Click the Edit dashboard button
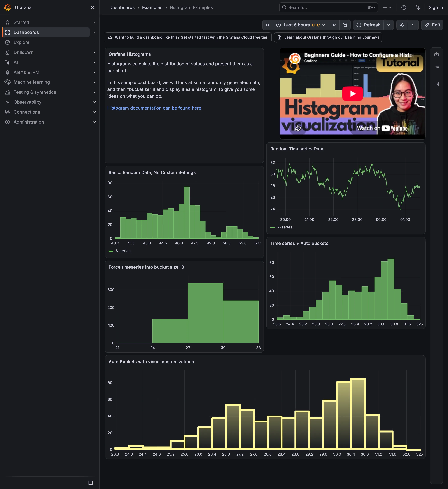This screenshot has height=489, width=448. [432, 25]
